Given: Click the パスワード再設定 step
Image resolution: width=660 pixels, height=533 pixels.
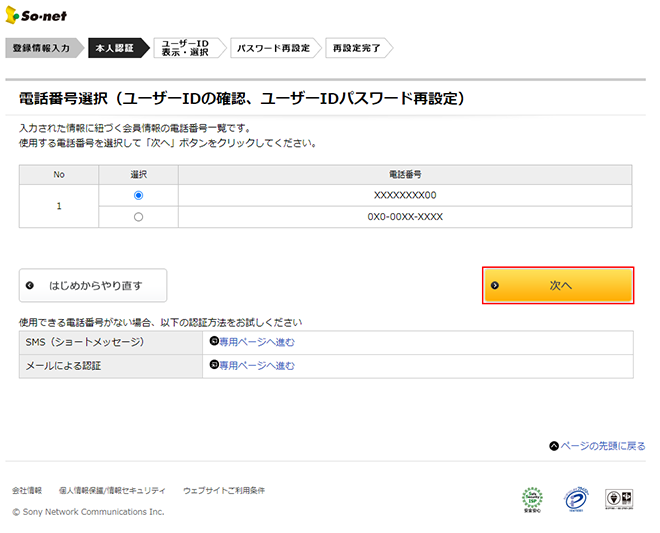Looking at the screenshot, I should 273,48.
